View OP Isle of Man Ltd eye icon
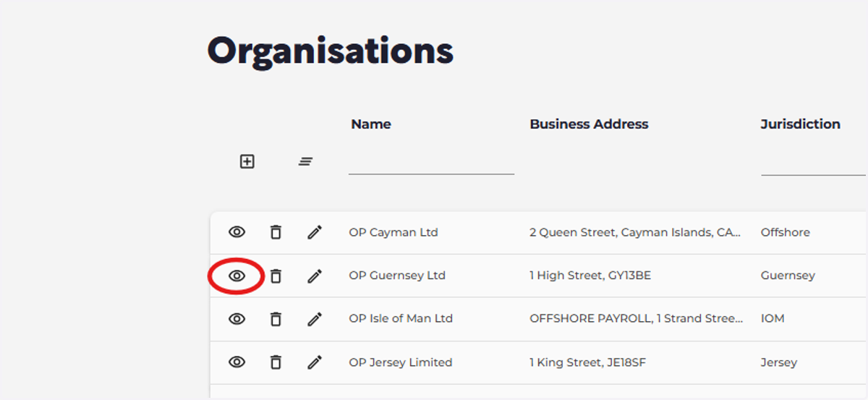The image size is (868, 400). click(237, 319)
